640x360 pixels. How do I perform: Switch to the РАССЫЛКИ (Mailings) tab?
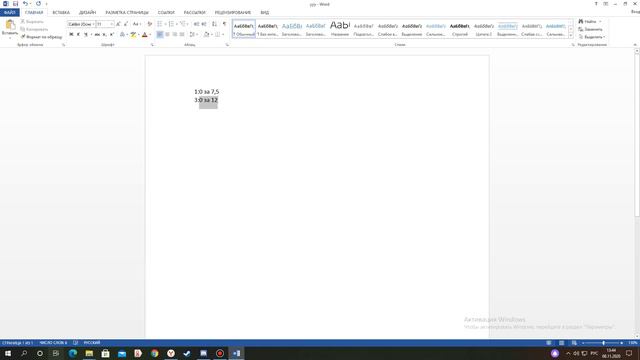tap(194, 13)
